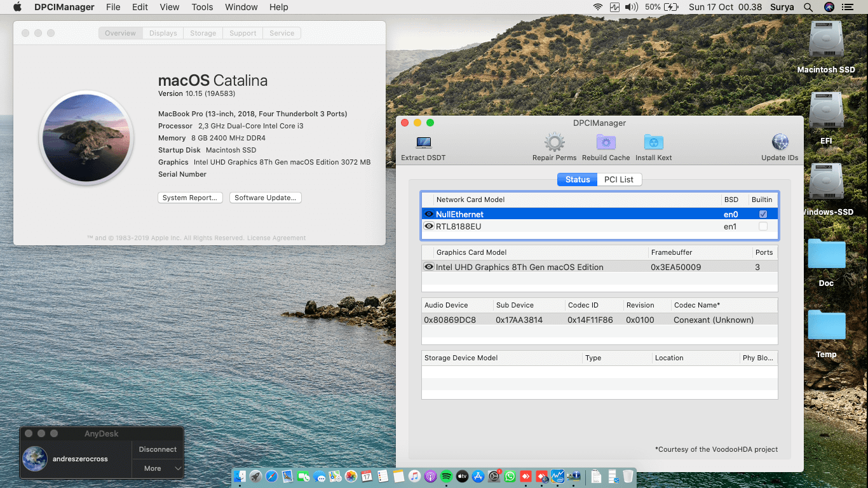Toggle Builtin checkbox for NullEthernet en0

coord(763,214)
